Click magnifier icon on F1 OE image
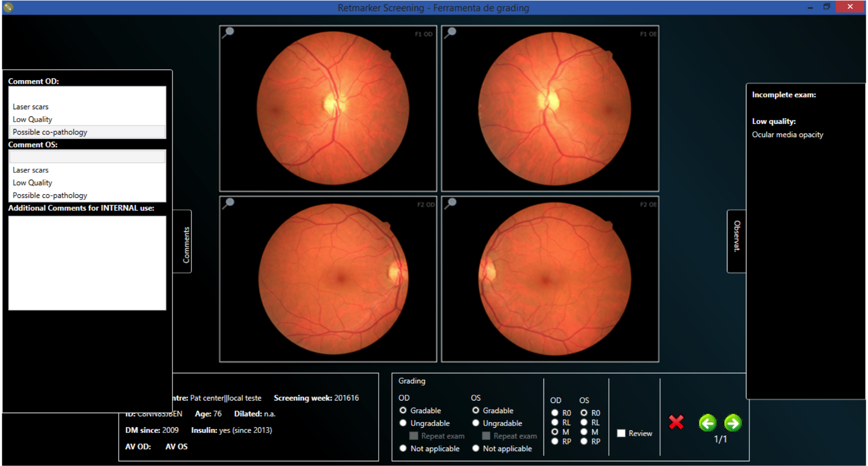 tap(450, 32)
